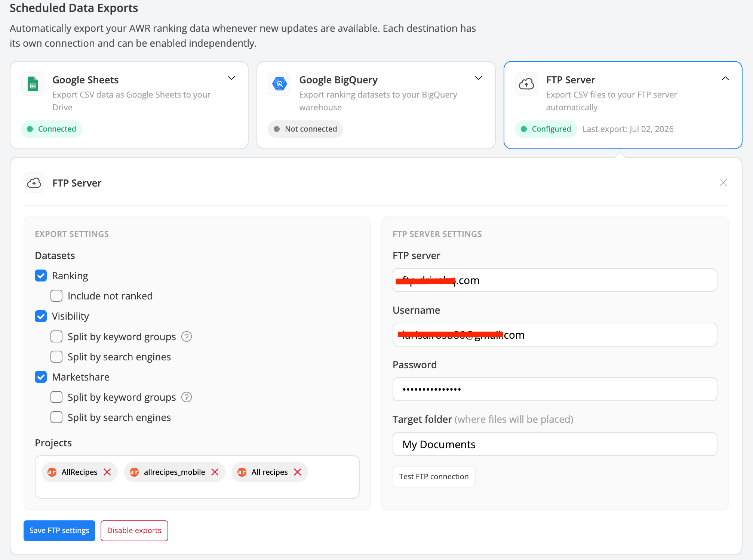Remove the All recipes project tag

coord(298,472)
